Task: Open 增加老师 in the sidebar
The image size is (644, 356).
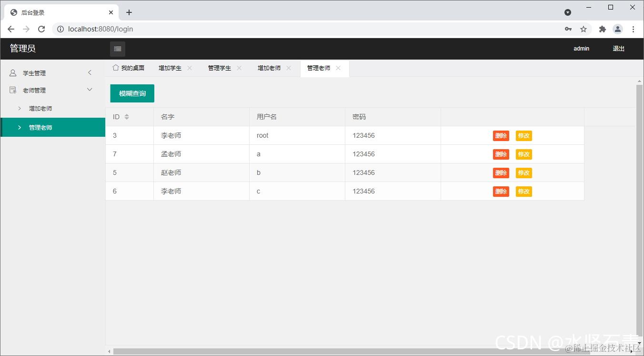Action: [53, 109]
